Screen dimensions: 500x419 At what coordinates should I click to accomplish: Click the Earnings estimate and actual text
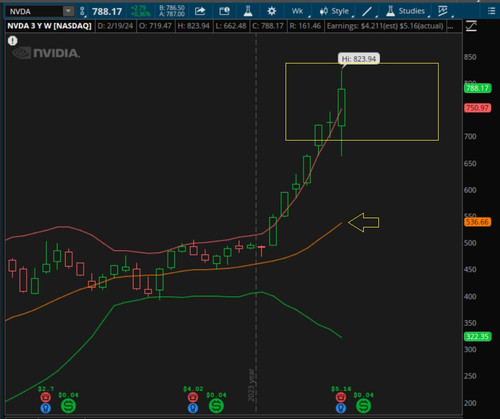click(385, 26)
